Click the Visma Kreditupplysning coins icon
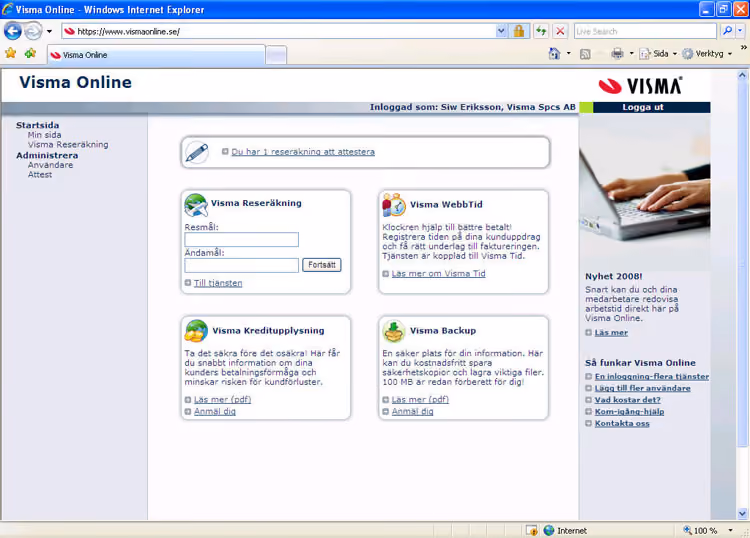750x538 pixels. pos(196,331)
